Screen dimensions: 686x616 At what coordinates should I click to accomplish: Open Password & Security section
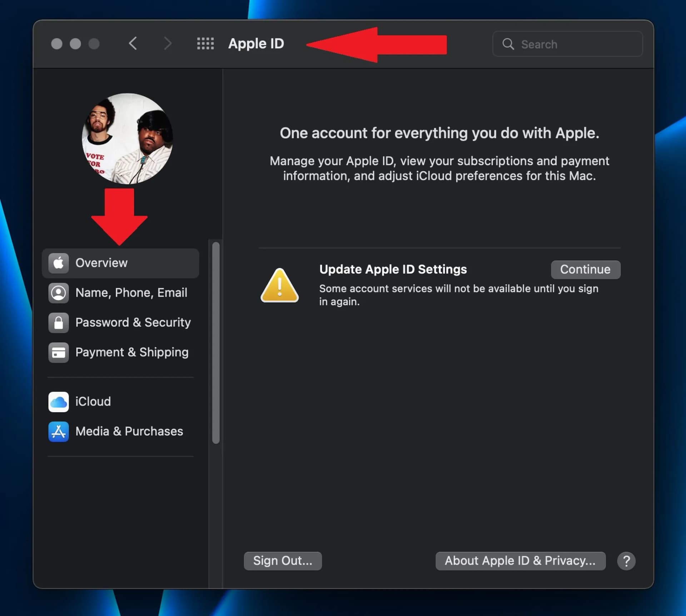coord(133,323)
